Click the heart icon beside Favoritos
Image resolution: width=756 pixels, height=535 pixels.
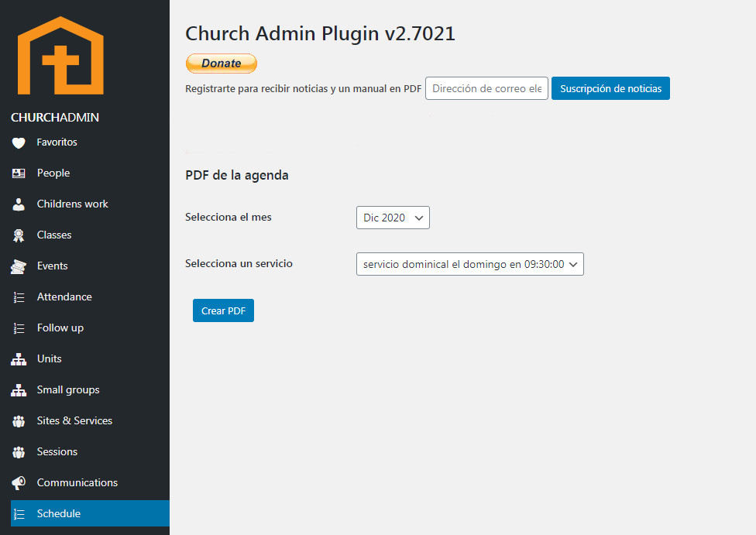pyautogui.click(x=19, y=142)
